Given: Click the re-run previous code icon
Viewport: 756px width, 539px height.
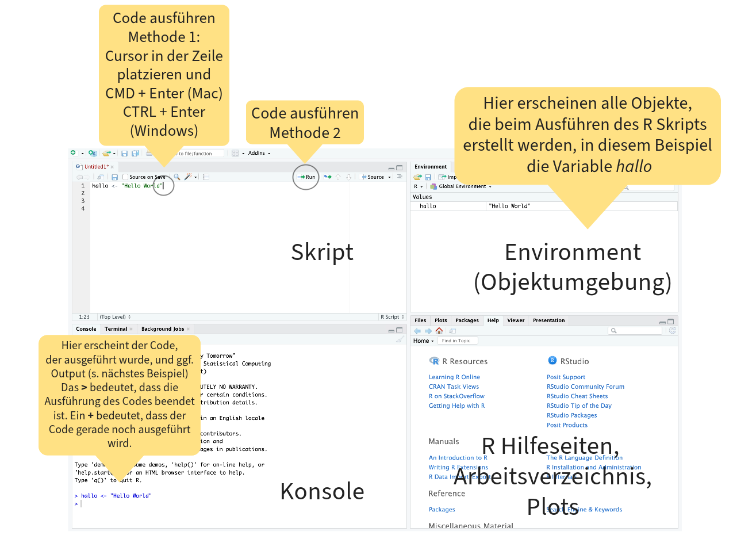Looking at the screenshot, I should click(328, 177).
